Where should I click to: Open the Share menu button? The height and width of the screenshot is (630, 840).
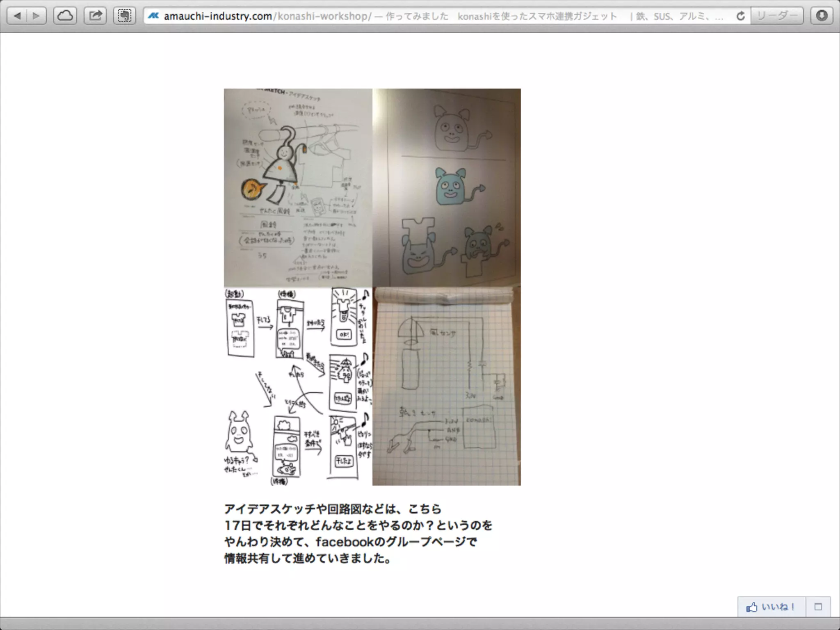pos(95,16)
